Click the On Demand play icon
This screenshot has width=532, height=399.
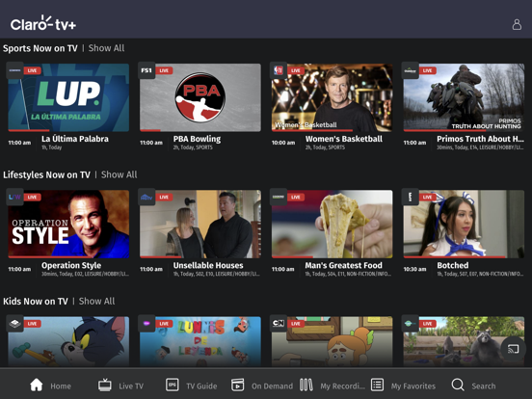pos(237,386)
